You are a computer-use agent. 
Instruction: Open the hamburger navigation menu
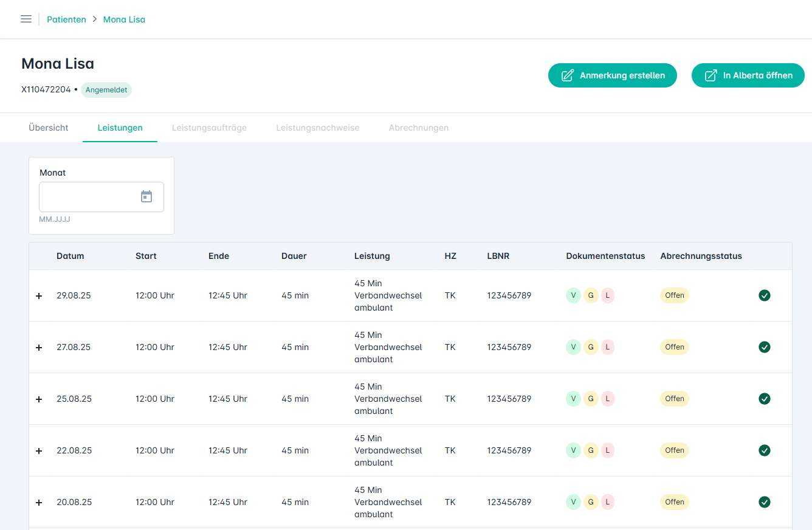26,19
